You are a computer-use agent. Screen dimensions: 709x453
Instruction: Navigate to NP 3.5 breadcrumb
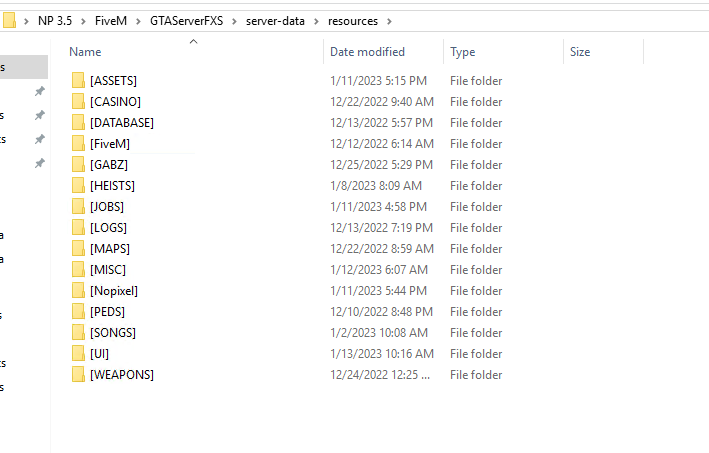(55, 21)
